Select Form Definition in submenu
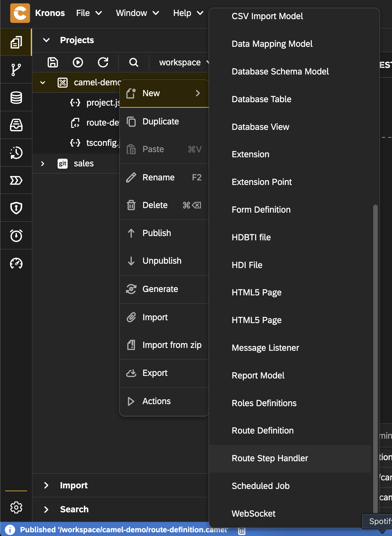This screenshot has width=392, height=536. pyautogui.click(x=290, y=210)
